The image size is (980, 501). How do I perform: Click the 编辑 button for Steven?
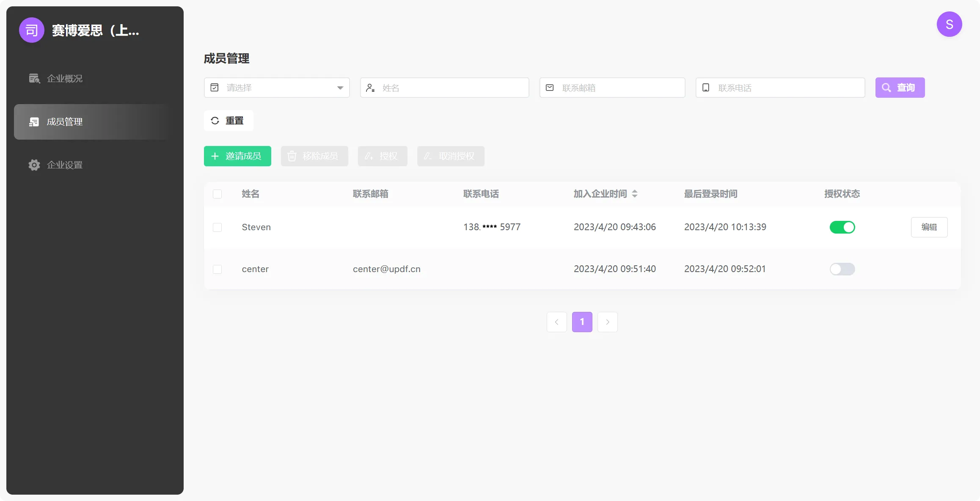[929, 227]
